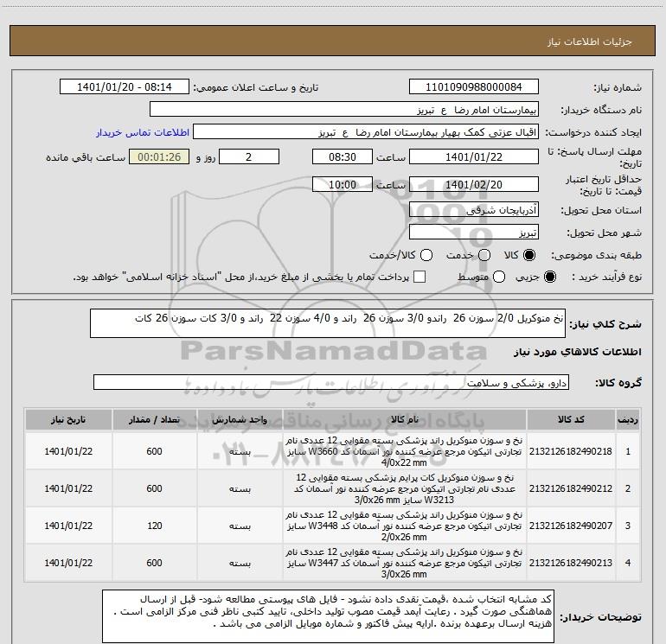The width and height of the screenshot is (666, 644).
Task: Click the request creator field اقبال عزتی
Action: coord(366,132)
